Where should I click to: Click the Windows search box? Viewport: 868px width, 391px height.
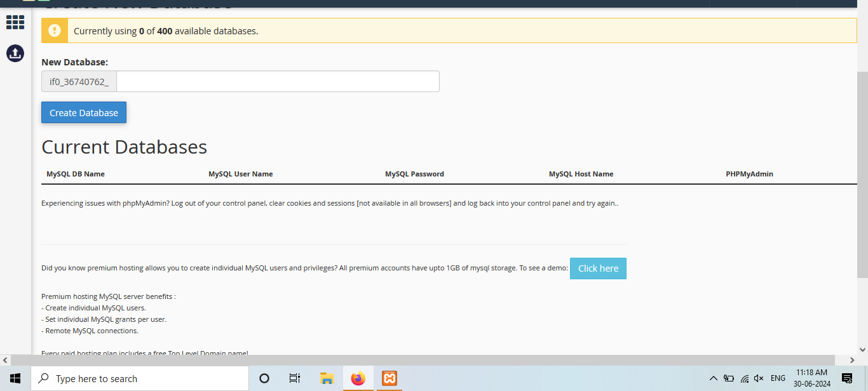(x=140, y=378)
